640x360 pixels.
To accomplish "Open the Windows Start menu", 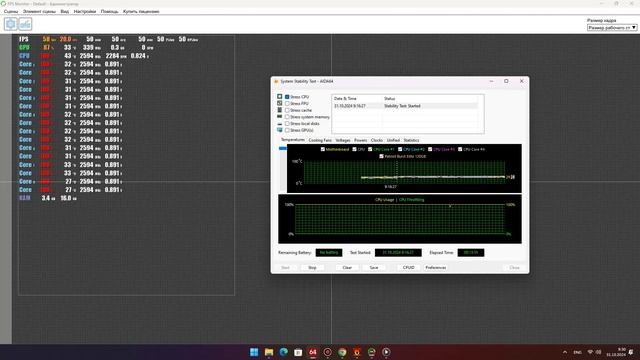I will pyautogui.click(x=254, y=352).
